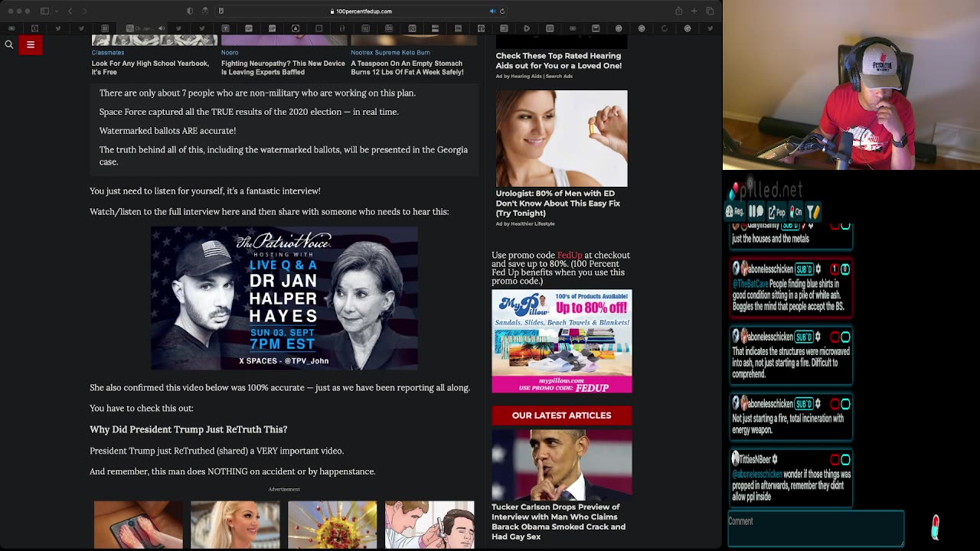The width and height of the screenshot is (980, 551).
Task: Toggle red pill on blue shirts message
Action: [835, 269]
